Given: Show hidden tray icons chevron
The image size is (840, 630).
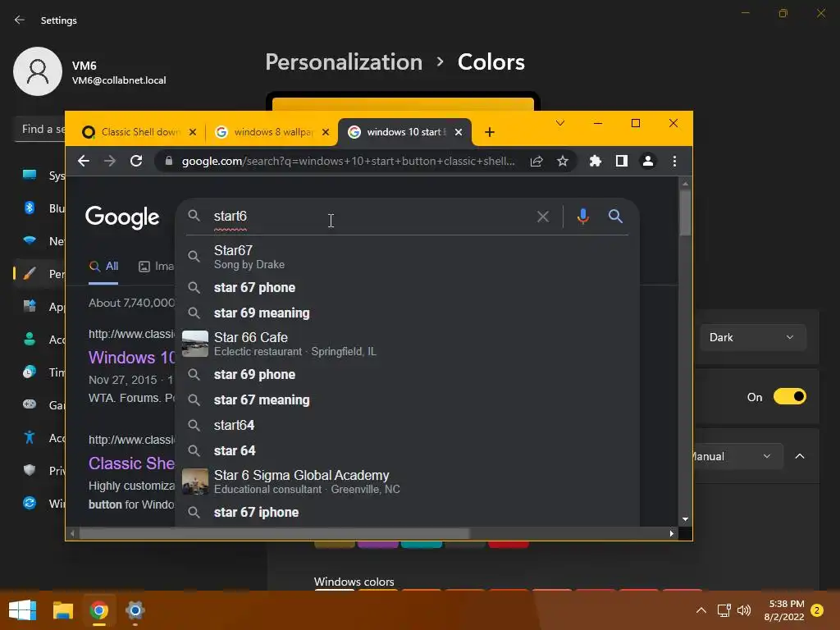Looking at the screenshot, I should [x=701, y=610].
